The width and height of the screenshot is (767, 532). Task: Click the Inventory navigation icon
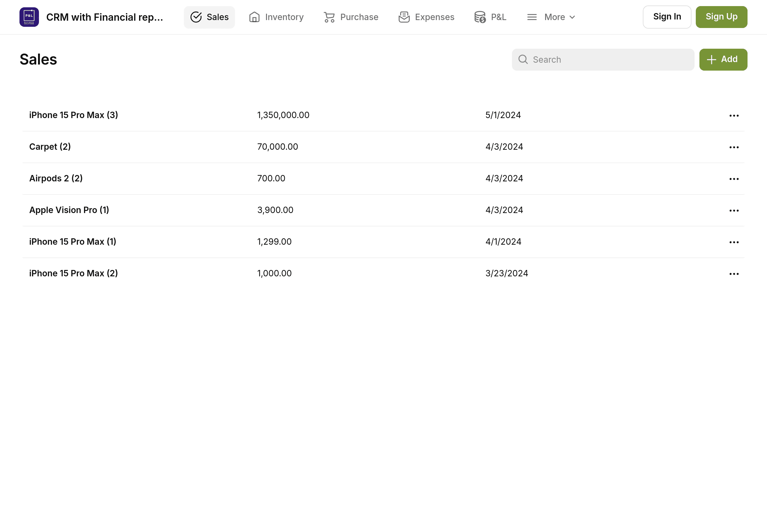tap(254, 17)
